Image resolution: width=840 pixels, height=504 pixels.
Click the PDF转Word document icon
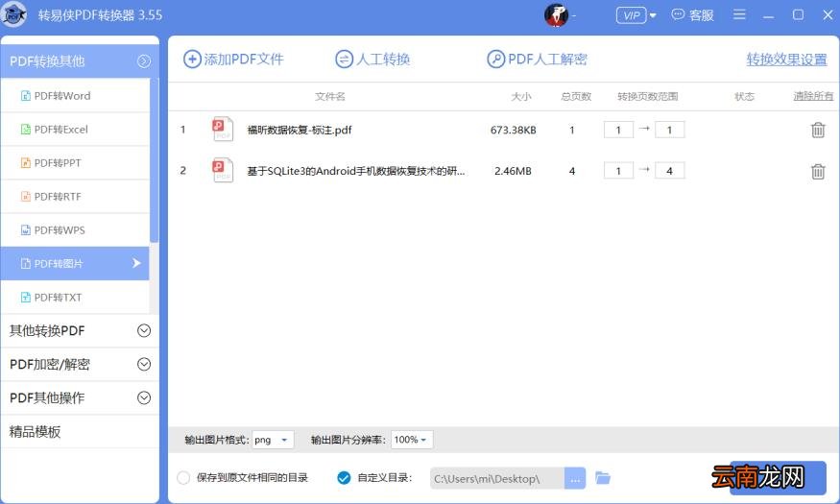tap(25, 96)
